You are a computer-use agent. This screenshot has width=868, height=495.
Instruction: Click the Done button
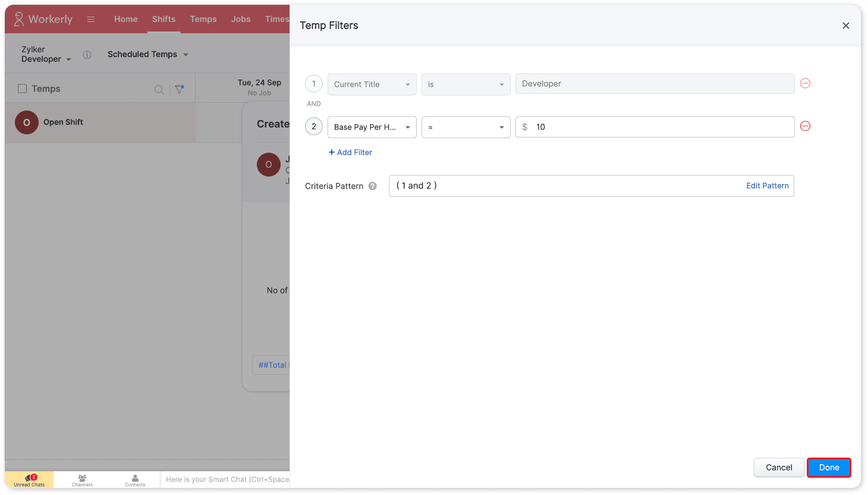coord(829,468)
